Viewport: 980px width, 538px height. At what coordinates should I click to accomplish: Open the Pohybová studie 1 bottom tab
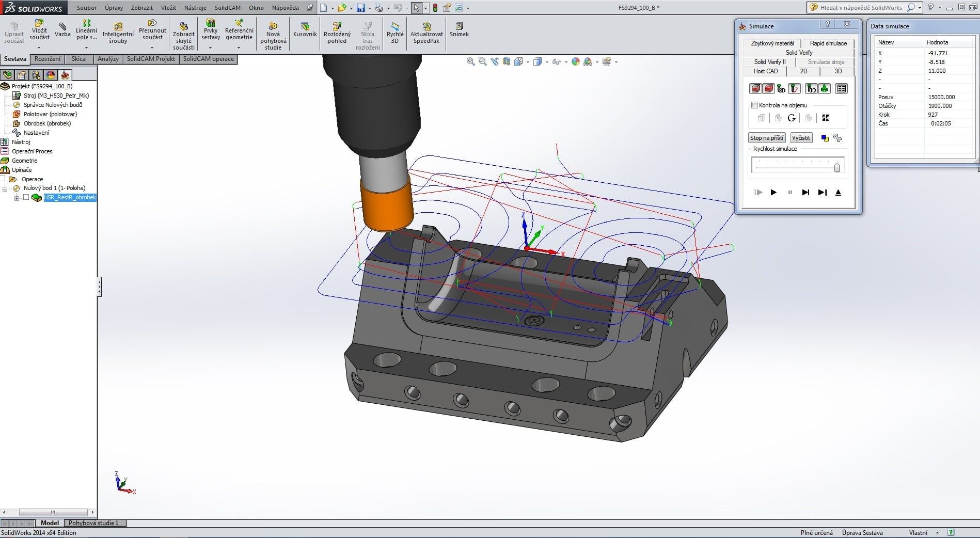click(94, 523)
